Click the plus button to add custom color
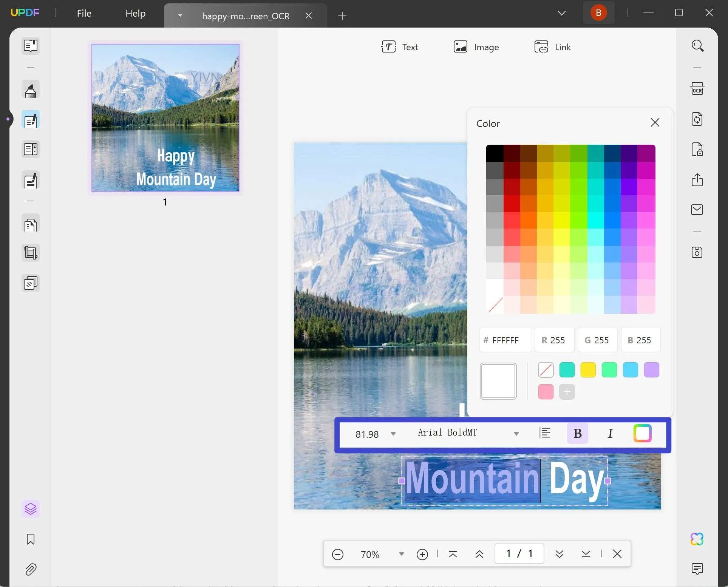The width and height of the screenshot is (728, 587). click(x=567, y=391)
